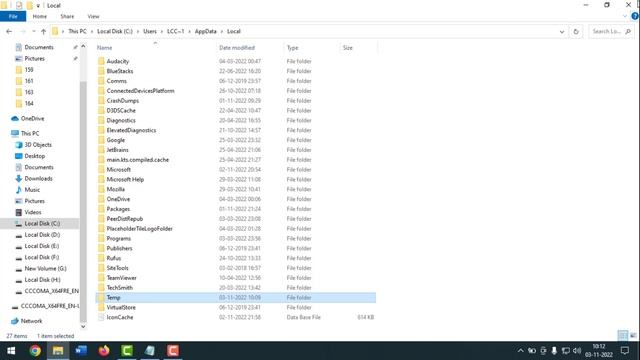The height and width of the screenshot is (360, 640).
Task: Open recent locations dropdown arrow
Action: point(34,31)
